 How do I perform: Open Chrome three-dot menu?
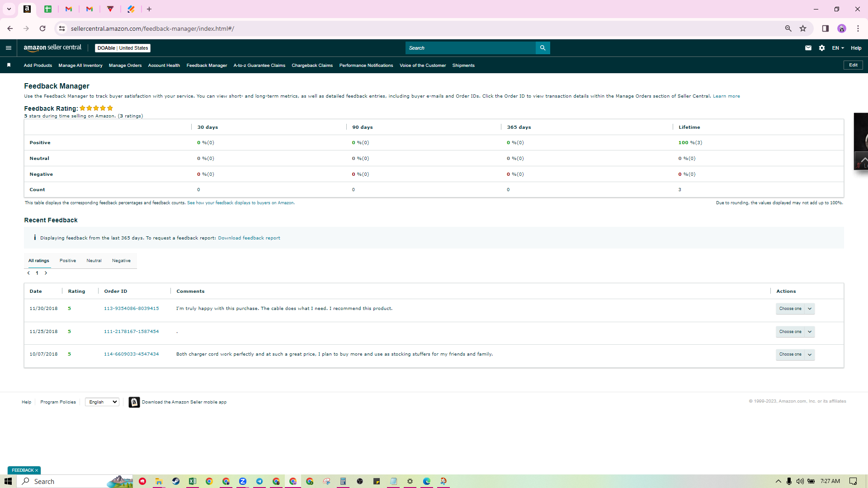(858, 28)
